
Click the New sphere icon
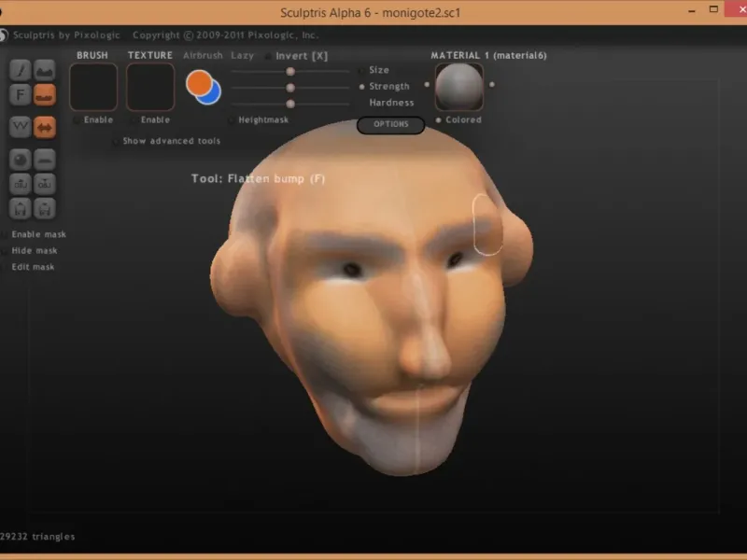20,159
